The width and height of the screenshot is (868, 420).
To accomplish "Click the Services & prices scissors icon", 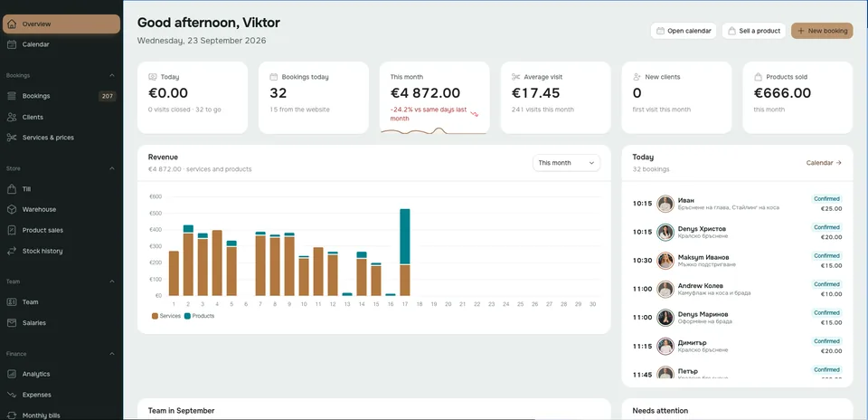I will point(12,138).
